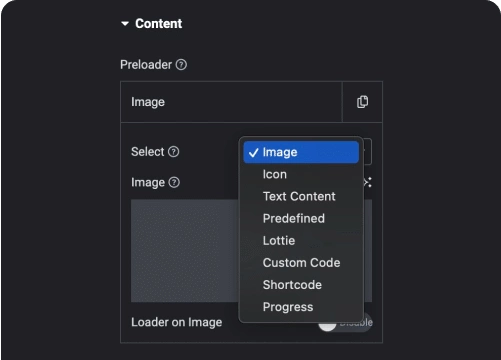Image resolution: width=501 pixels, height=360 pixels.
Task: Open help icon beside Image label
Action: 174,182
